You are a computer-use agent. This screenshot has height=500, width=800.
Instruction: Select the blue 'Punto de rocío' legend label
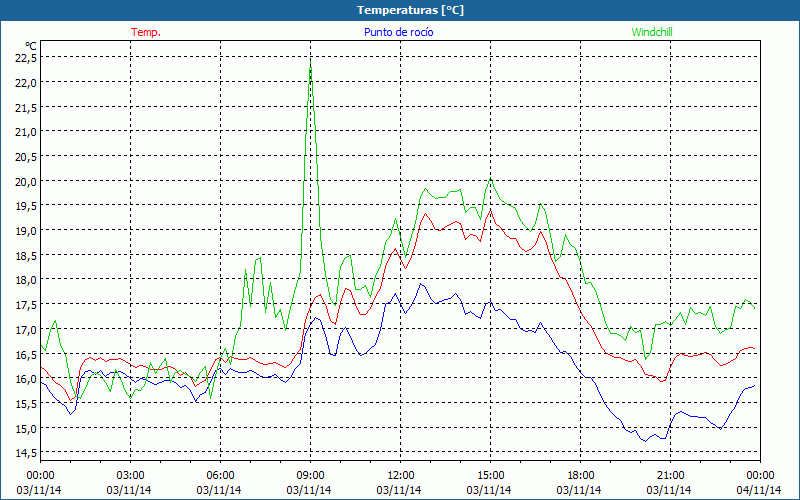(398, 32)
